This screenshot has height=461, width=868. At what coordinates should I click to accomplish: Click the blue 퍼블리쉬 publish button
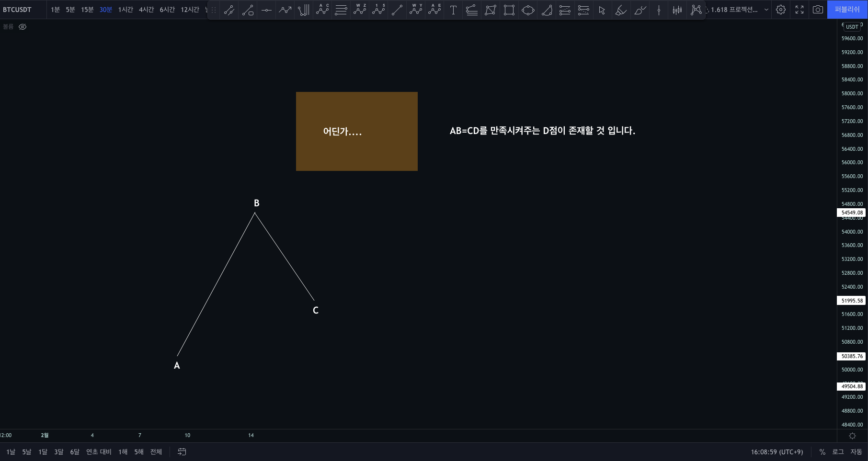847,10
